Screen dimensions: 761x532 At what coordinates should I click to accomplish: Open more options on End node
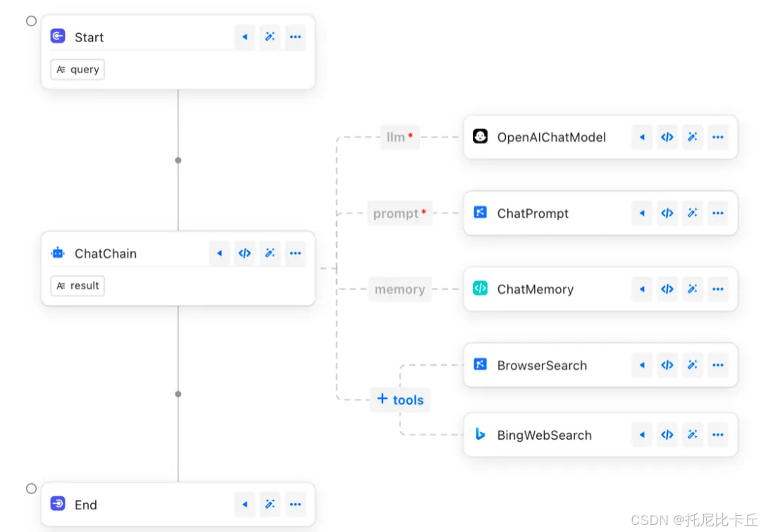coord(295,505)
